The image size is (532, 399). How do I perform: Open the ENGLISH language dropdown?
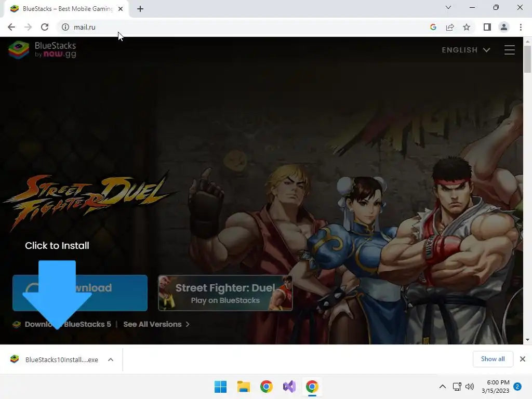click(x=466, y=50)
